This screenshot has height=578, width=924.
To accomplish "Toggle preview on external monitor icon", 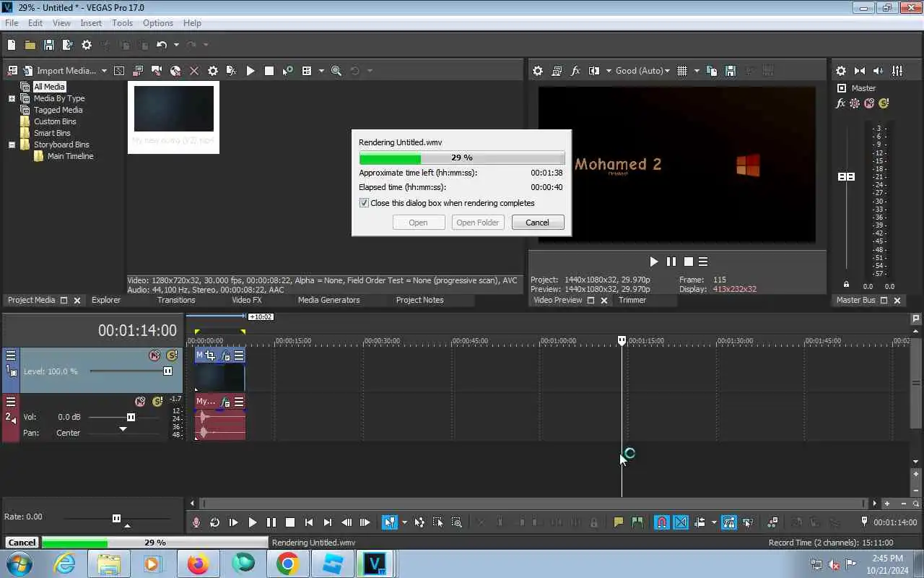I will coord(557,71).
